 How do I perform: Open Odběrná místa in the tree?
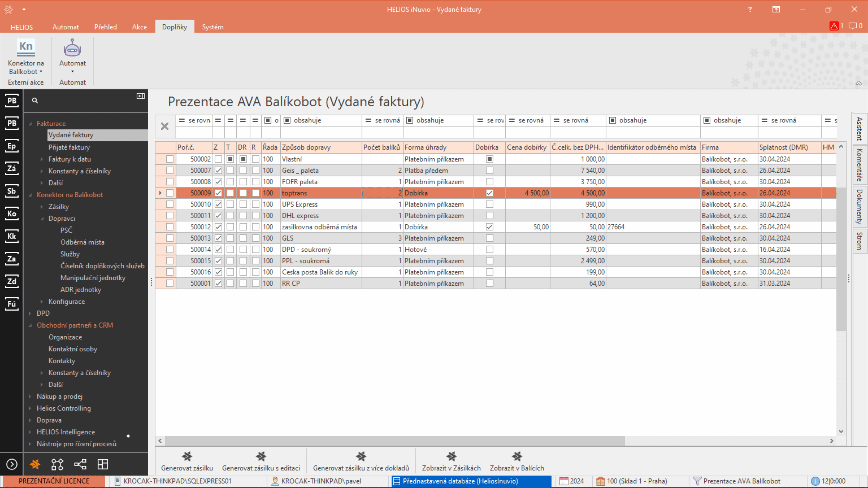point(83,242)
